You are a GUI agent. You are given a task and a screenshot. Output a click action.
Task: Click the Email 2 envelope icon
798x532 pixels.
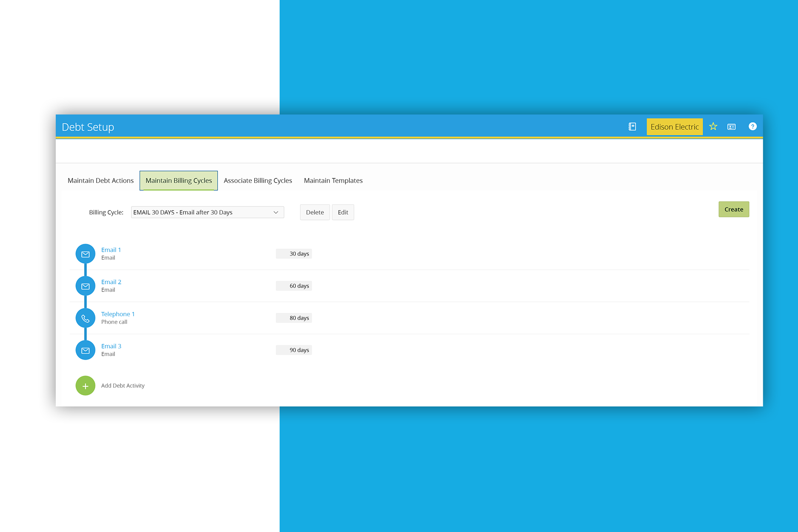click(86, 286)
